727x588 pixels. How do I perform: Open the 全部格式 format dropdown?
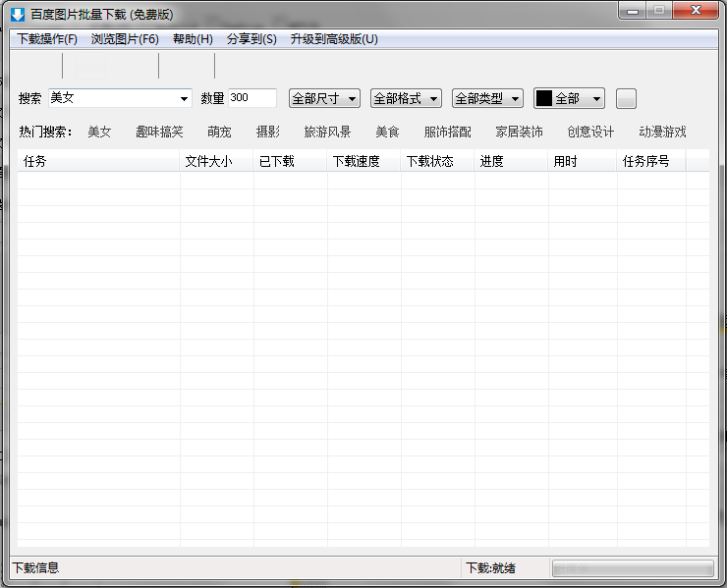point(406,99)
